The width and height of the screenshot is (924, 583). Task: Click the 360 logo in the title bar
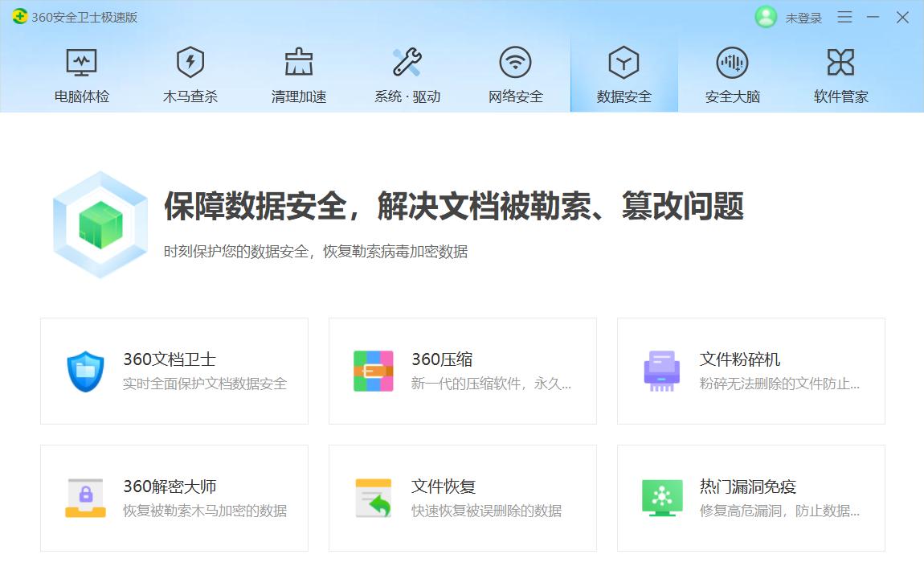19,16
